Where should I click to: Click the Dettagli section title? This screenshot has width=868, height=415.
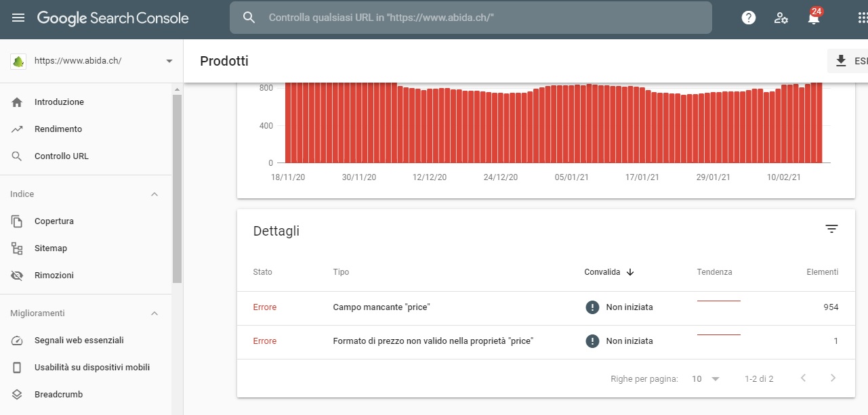276,231
